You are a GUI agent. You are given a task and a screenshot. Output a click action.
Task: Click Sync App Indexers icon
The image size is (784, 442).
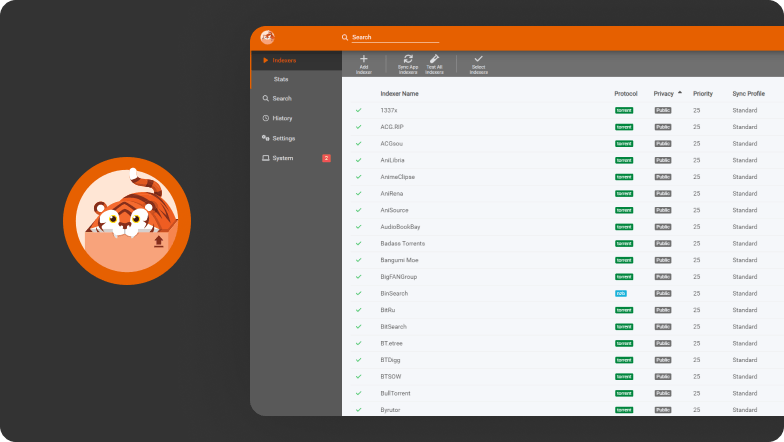coord(408,60)
